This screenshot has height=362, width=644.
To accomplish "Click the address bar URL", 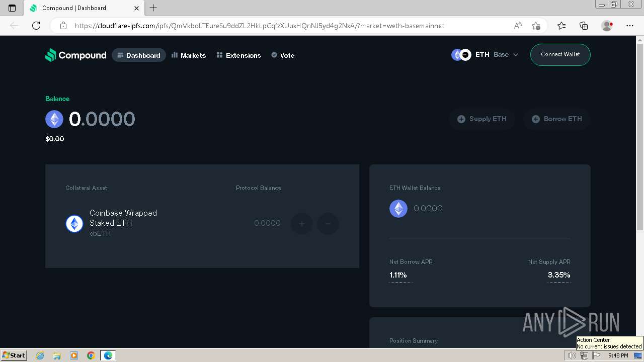I will tap(260, 26).
